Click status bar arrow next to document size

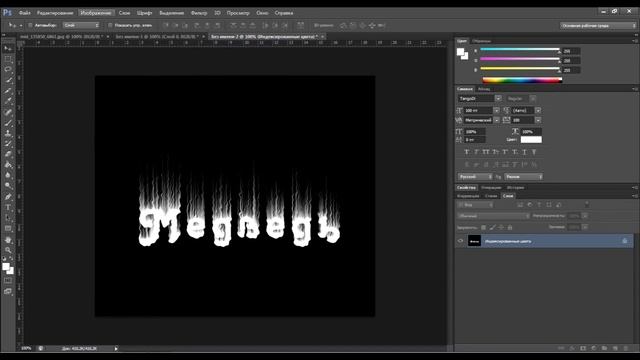coord(116,349)
